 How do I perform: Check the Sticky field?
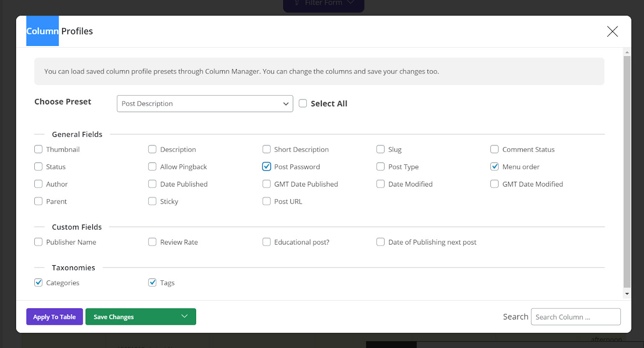(x=152, y=201)
